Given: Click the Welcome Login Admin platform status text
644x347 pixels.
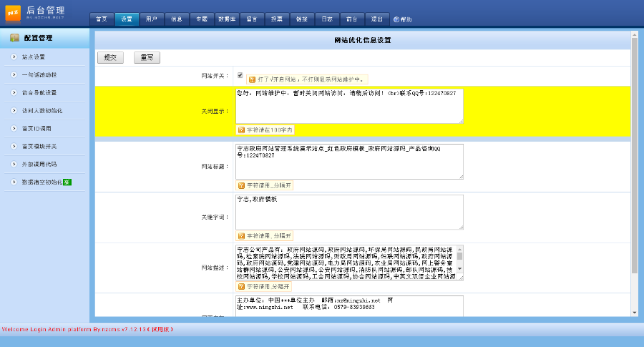Looking at the screenshot, I should (x=87, y=329).
